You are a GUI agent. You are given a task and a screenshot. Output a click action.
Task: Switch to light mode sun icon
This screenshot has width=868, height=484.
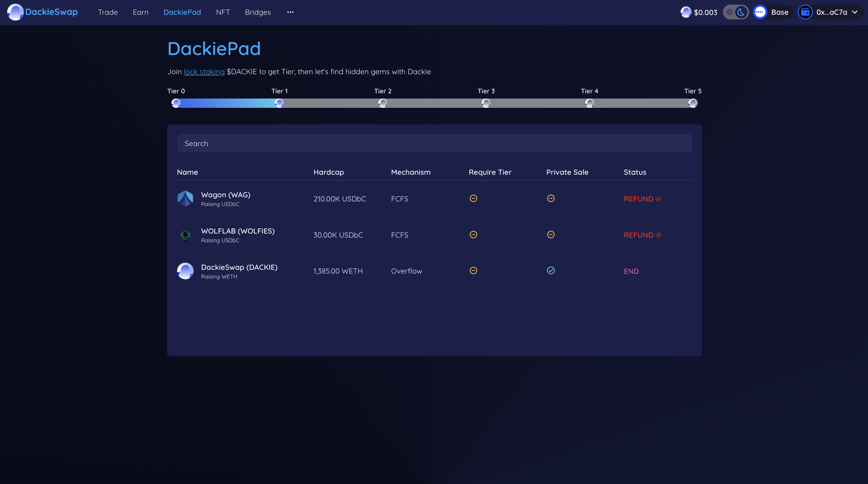pos(729,12)
